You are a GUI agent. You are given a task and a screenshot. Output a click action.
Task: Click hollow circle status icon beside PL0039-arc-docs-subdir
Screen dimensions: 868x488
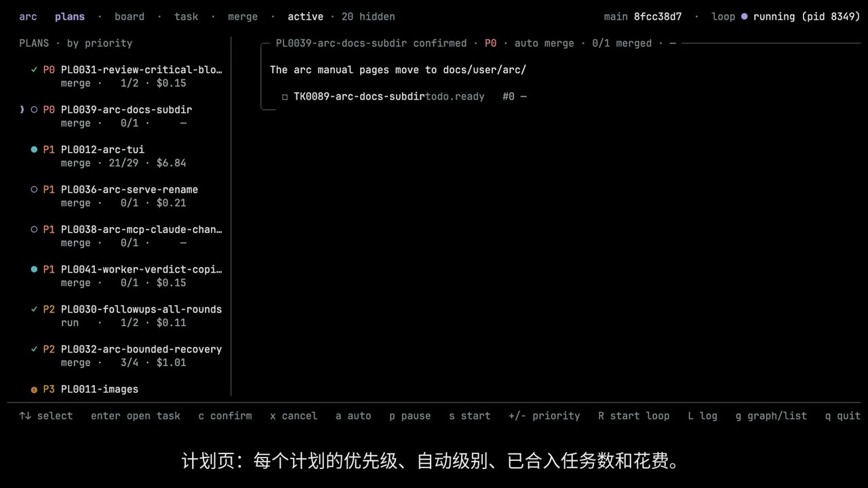(x=34, y=110)
